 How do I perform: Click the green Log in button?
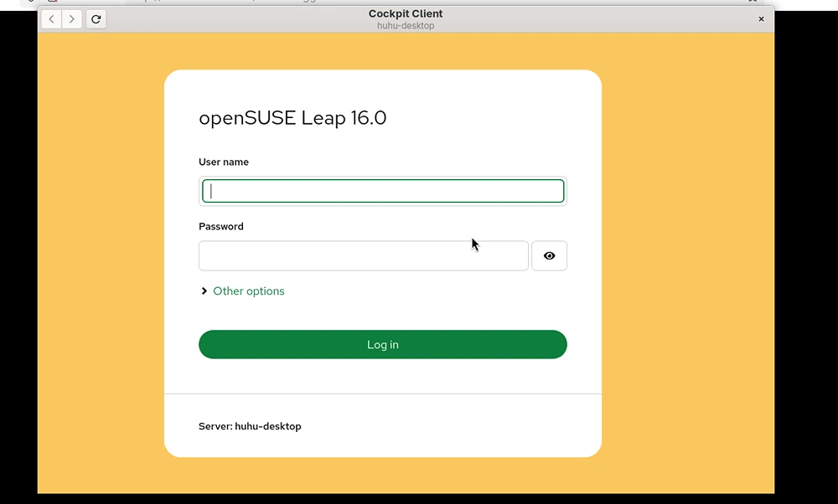[x=383, y=344]
